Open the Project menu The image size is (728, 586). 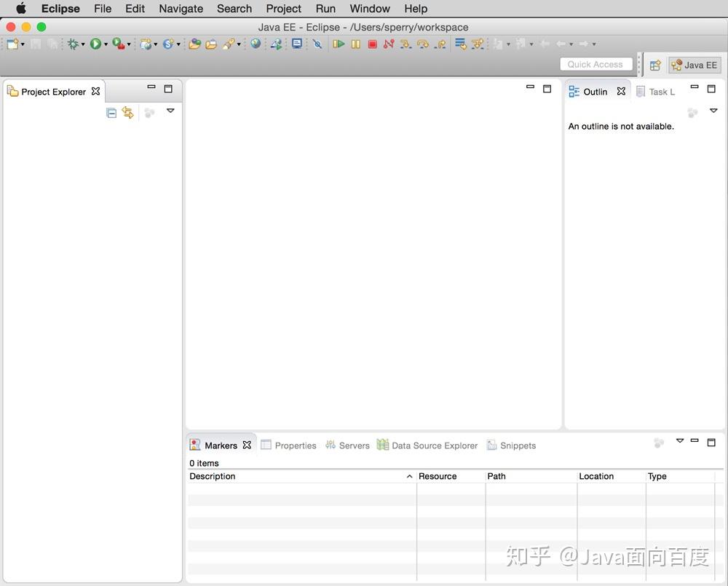[x=283, y=9]
